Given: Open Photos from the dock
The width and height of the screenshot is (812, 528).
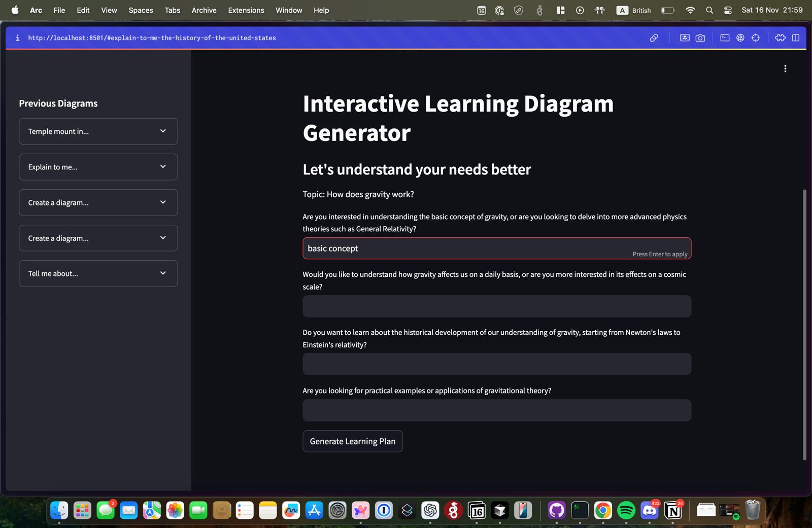Looking at the screenshot, I should coord(175,510).
